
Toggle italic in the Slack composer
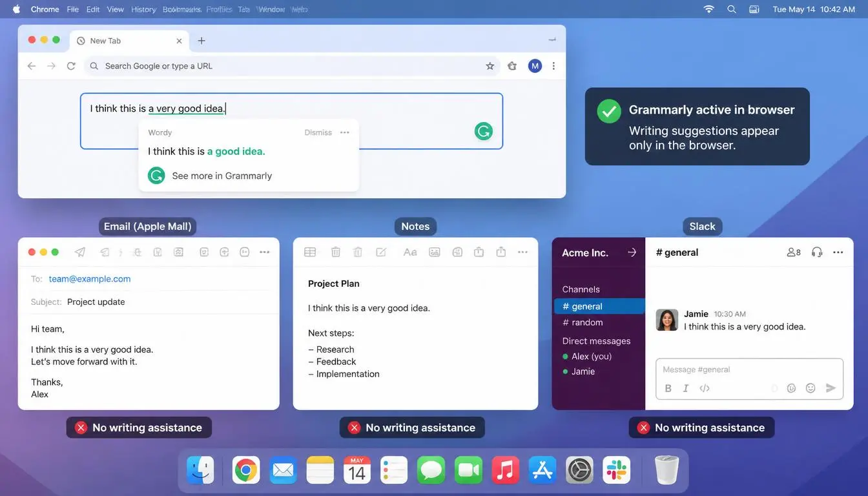[x=686, y=388]
